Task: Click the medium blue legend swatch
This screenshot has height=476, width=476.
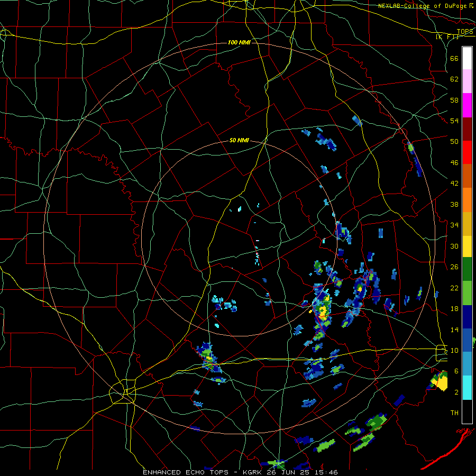Action: 467,340
